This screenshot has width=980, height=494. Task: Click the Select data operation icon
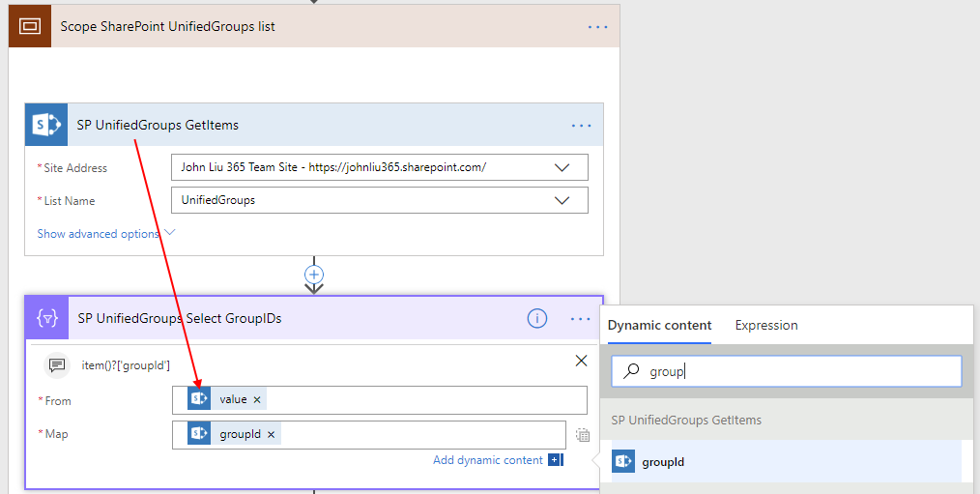[46, 318]
